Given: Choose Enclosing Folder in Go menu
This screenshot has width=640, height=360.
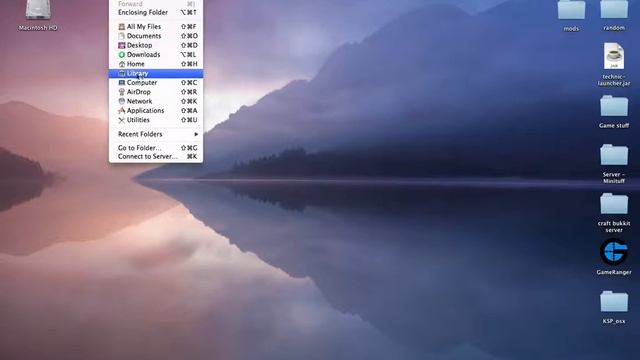Looking at the screenshot, I should tap(156, 13).
